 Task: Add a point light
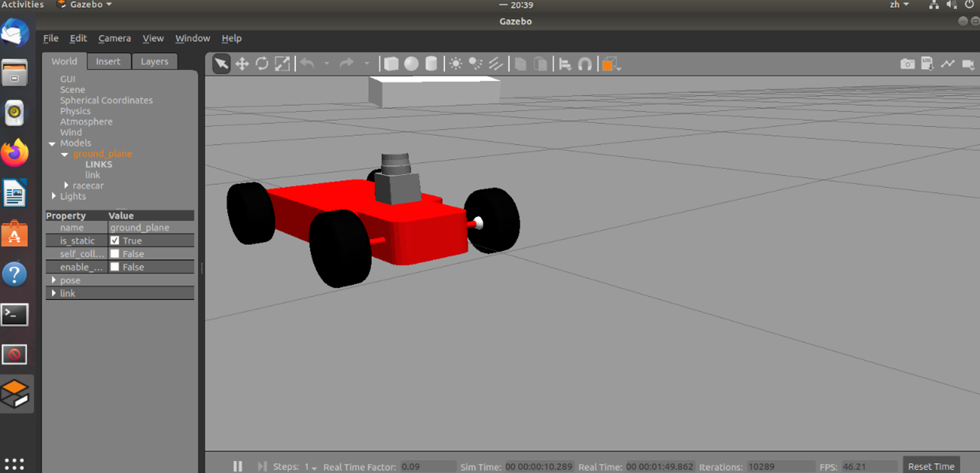pos(455,64)
